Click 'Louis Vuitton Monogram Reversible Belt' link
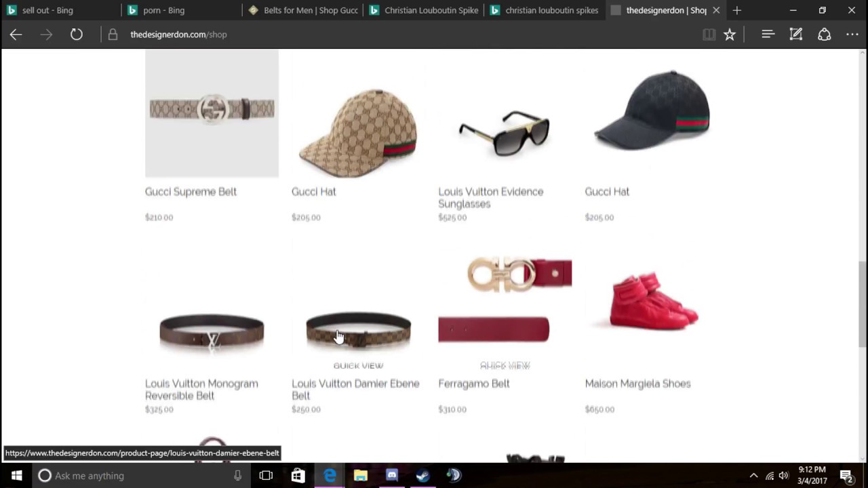Image resolution: width=868 pixels, height=488 pixels. [x=201, y=389]
